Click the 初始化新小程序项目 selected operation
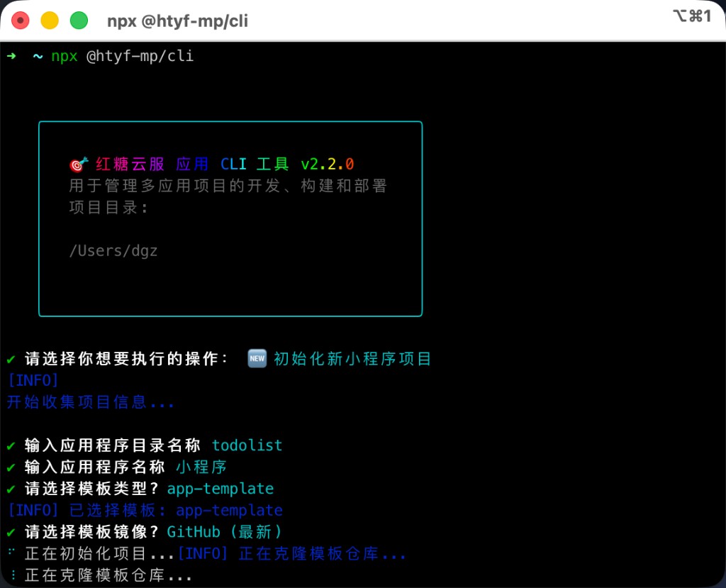 [x=352, y=359]
